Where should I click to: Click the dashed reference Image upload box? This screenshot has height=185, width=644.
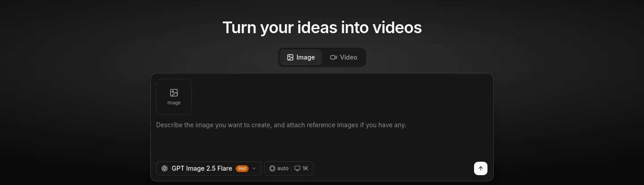[174, 97]
